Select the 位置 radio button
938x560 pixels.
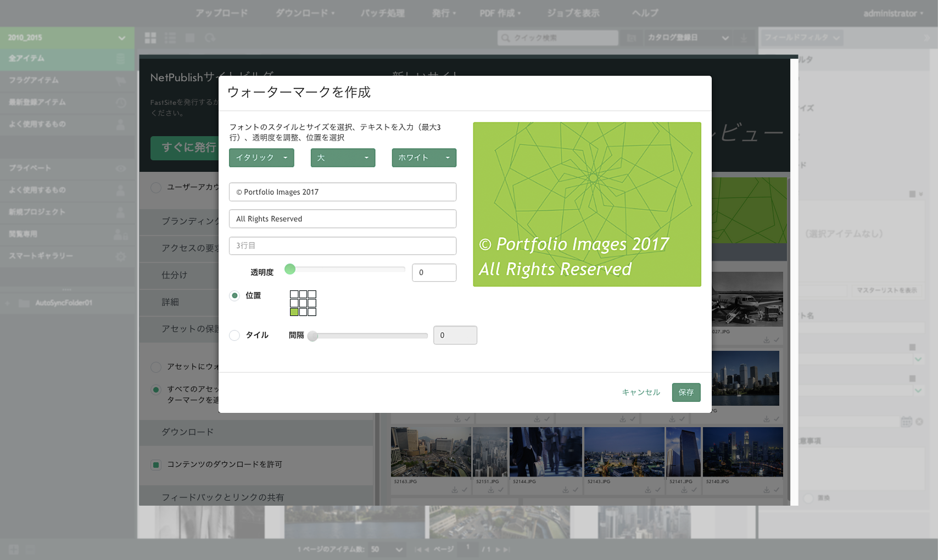pyautogui.click(x=235, y=295)
